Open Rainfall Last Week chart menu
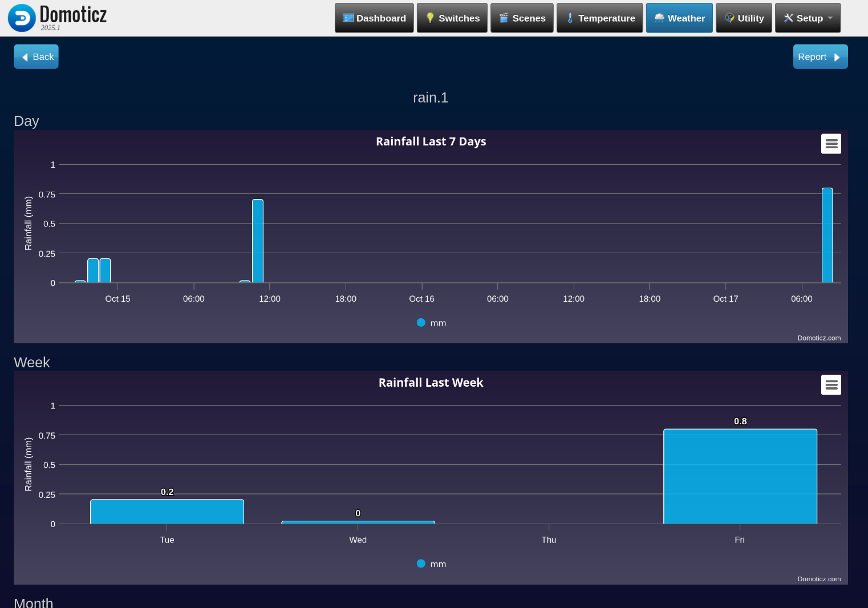This screenshot has height=608, width=868. click(831, 385)
